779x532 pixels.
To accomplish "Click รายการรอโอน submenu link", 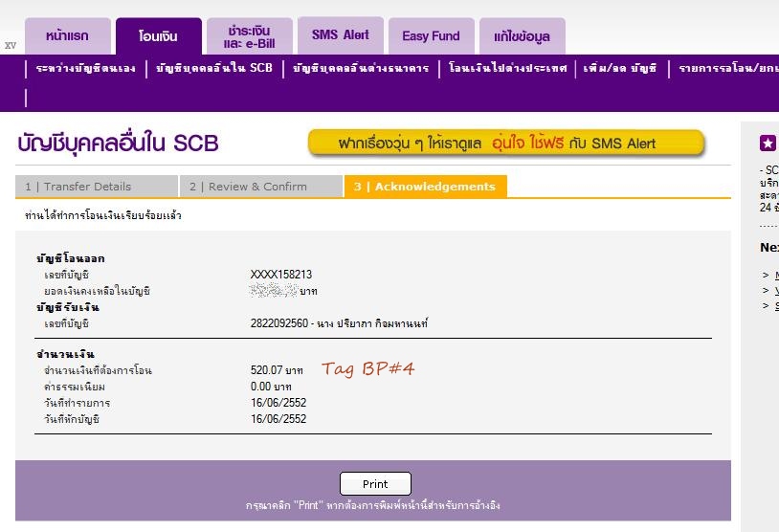I will pos(728,68).
